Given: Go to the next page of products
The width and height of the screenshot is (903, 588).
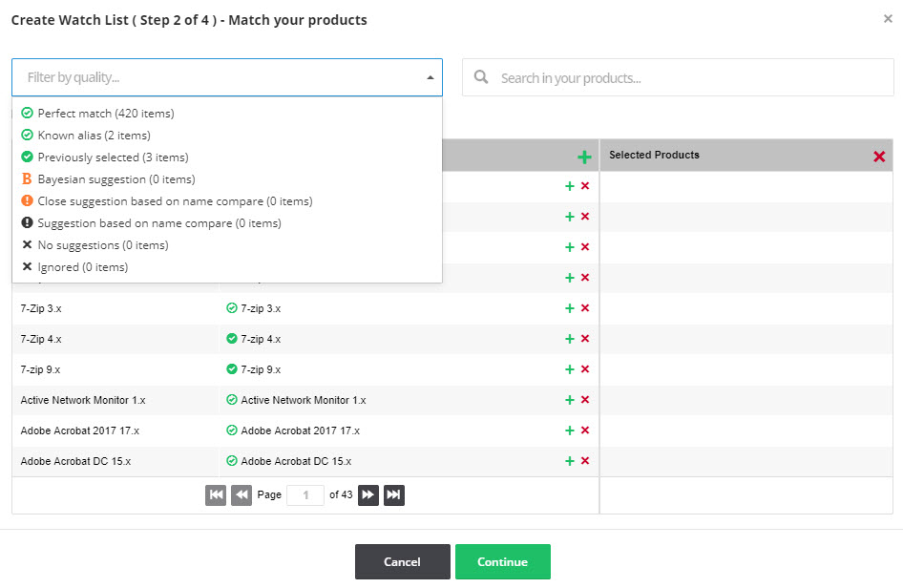Looking at the screenshot, I should pos(367,495).
